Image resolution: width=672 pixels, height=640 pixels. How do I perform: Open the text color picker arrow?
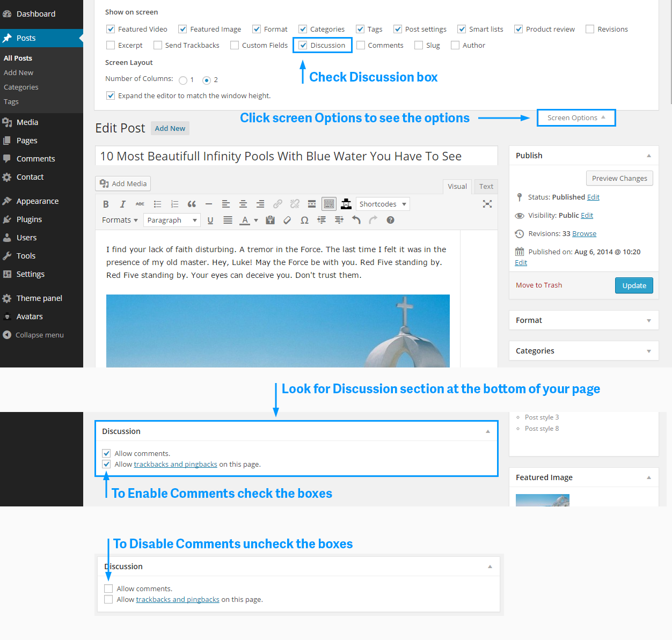click(x=256, y=220)
